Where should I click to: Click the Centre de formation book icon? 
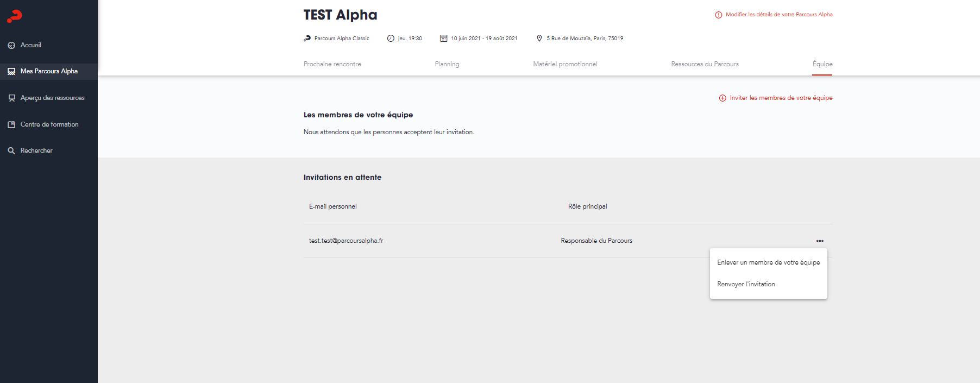[11, 125]
